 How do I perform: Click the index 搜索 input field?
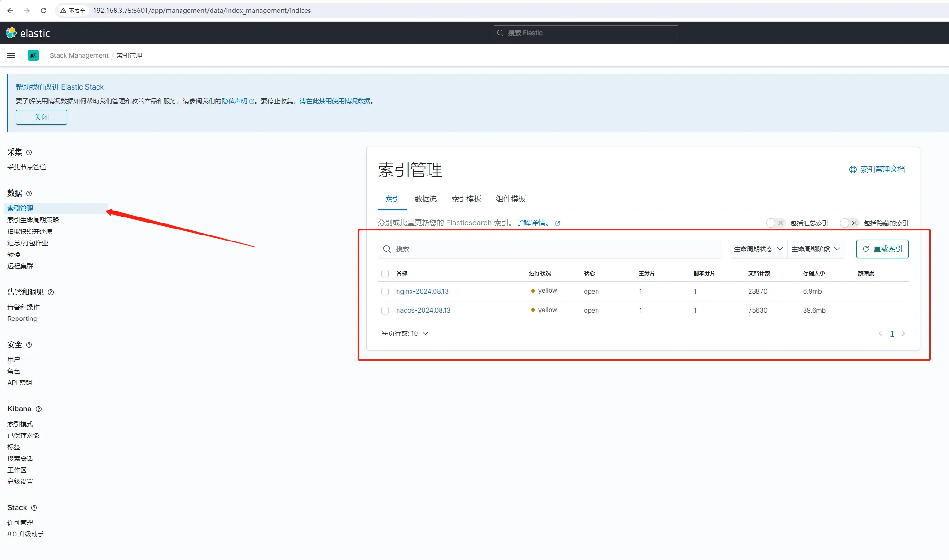click(x=550, y=249)
